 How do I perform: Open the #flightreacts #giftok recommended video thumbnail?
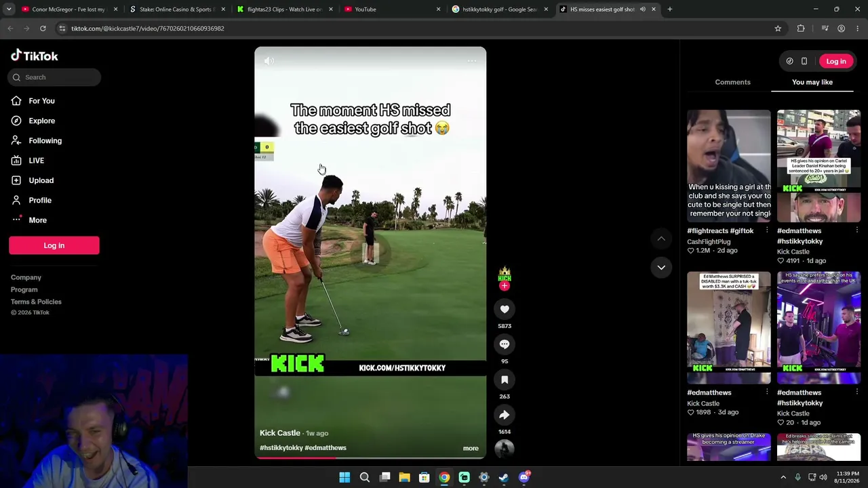coord(729,166)
